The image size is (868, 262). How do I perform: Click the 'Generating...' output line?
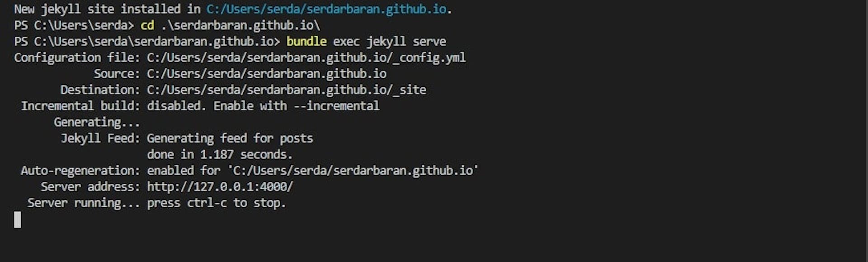(97, 122)
